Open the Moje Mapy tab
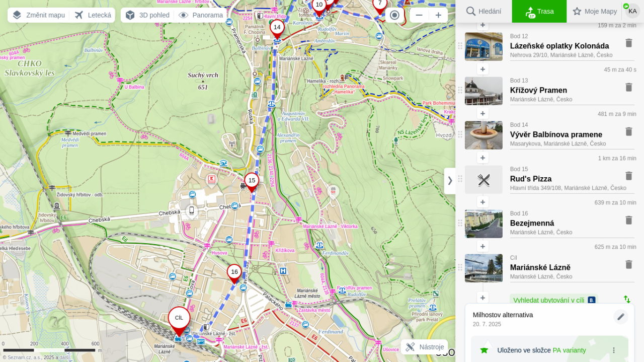Image resolution: width=644 pixels, height=362 pixels. point(595,11)
